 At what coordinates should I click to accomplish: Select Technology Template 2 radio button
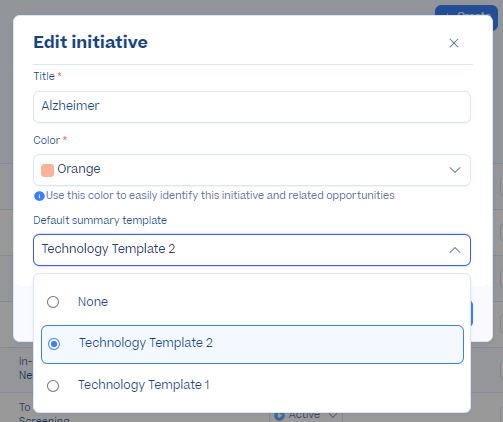pyautogui.click(x=54, y=344)
